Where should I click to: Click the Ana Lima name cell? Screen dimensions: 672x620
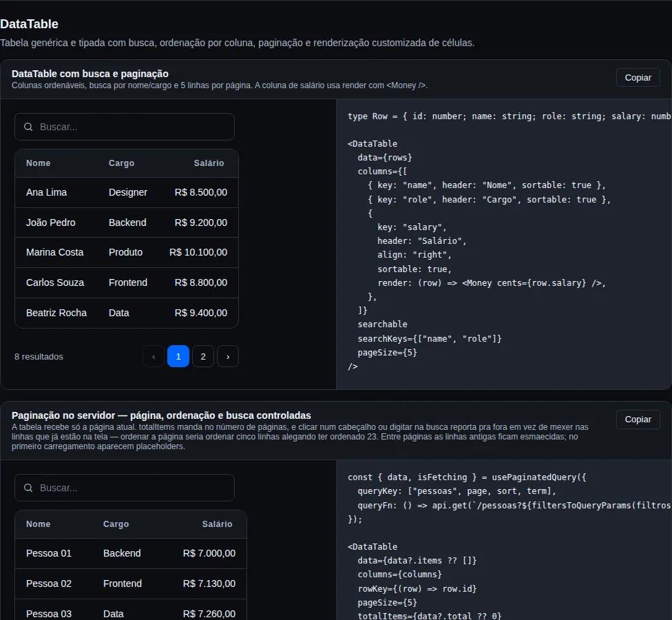point(46,192)
